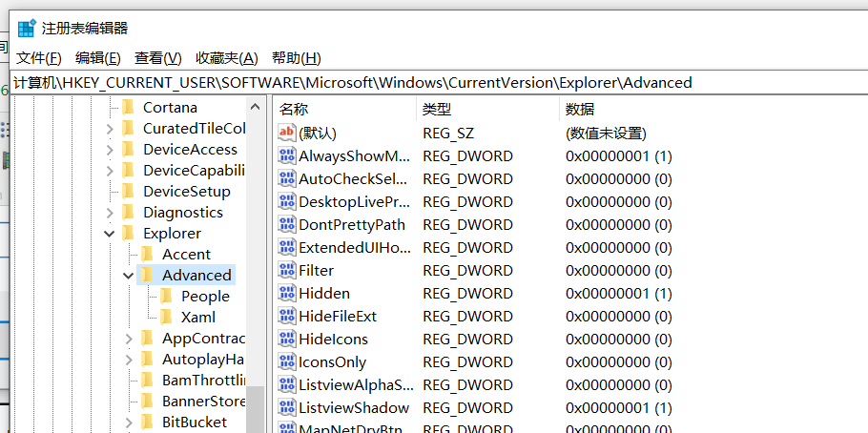Expand the DeviceAccess tree node
Screen dimensions: 868x433
[x=110, y=150]
